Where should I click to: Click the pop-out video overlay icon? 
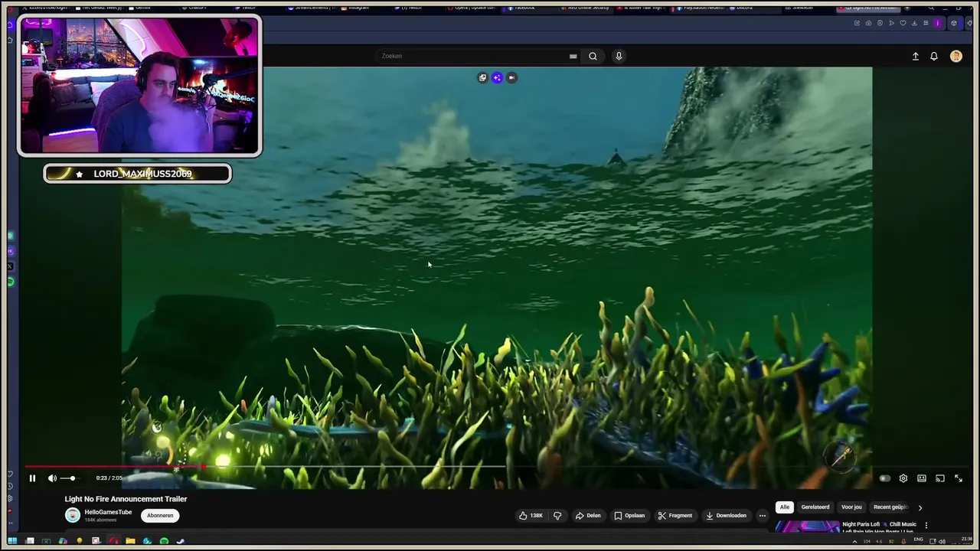coord(482,77)
